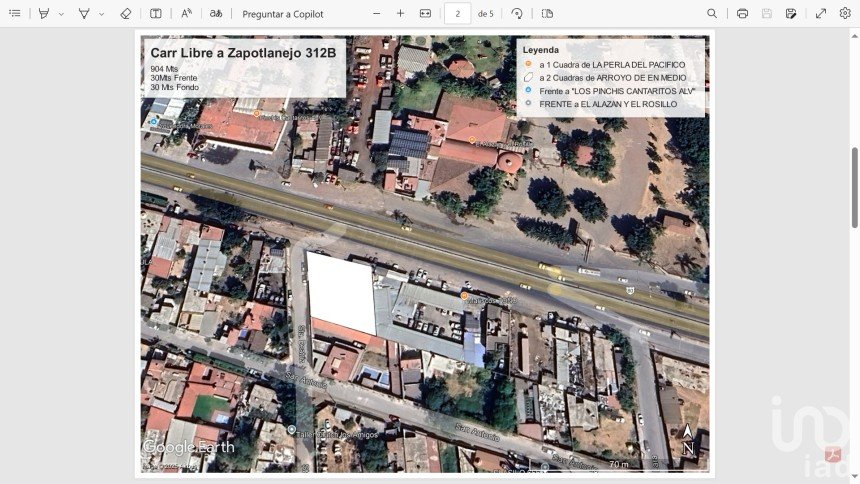
Task: Zoom out with the minus button
Action: [x=377, y=14]
